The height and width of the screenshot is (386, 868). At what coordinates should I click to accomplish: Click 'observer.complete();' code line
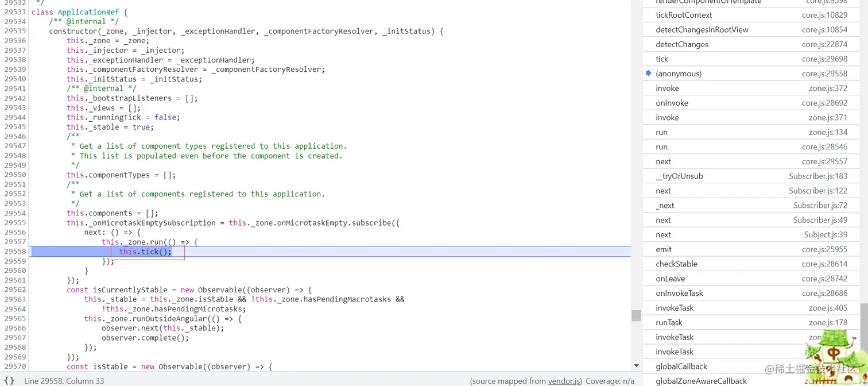145,338
